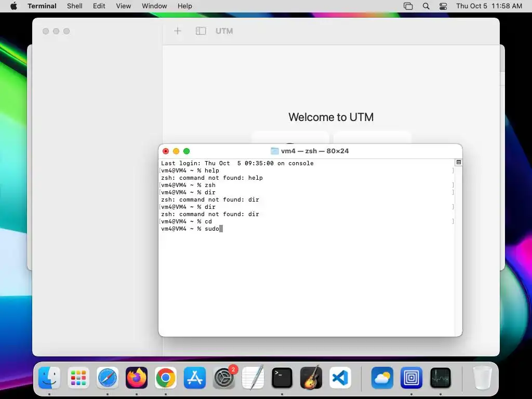Click the vm4 — zsh — 80×24 title
This screenshot has width=532, height=399.
tap(315, 151)
